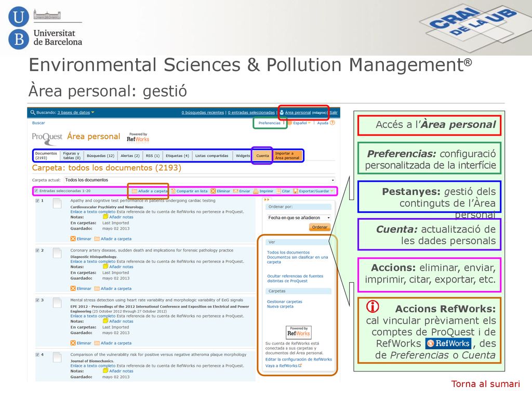Open the RSS (1) tab
This screenshot has height=399, width=532.
click(153, 156)
